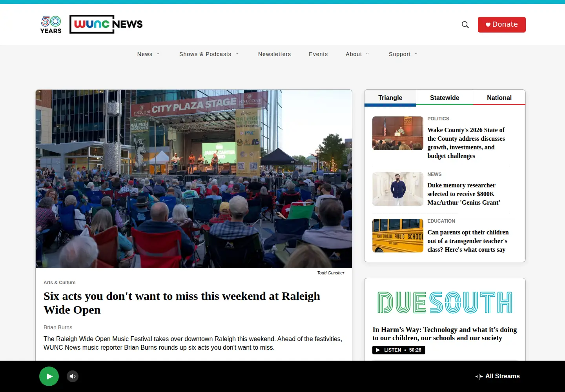The height and width of the screenshot is (392, 565).
Task: Expand the Support menu chevron
Action: 416,54
